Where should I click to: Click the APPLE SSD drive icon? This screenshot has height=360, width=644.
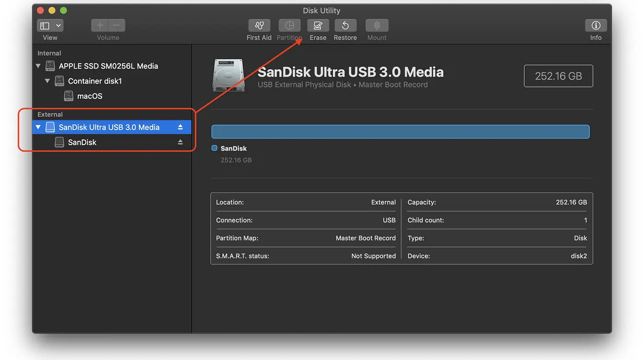click(x=50, y=66)
